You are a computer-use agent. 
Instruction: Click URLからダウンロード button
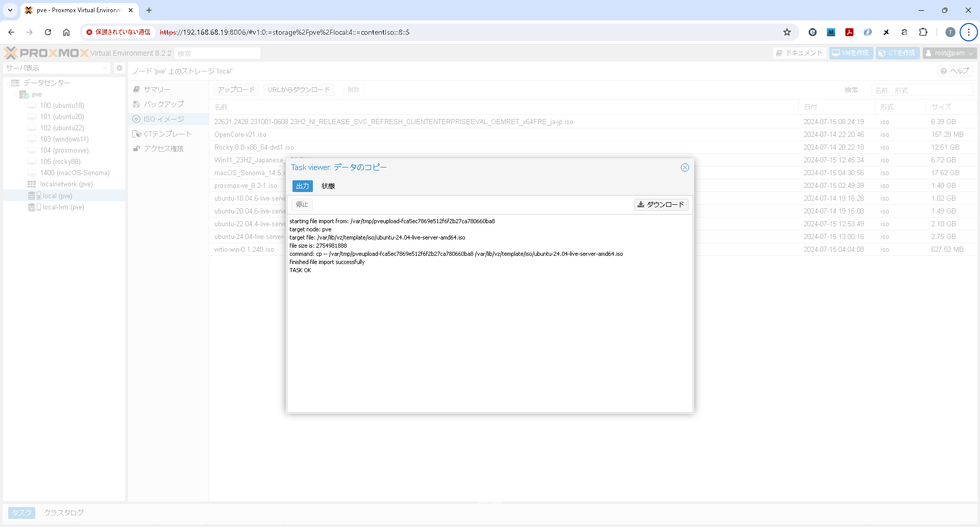click(x=299, y=90)
